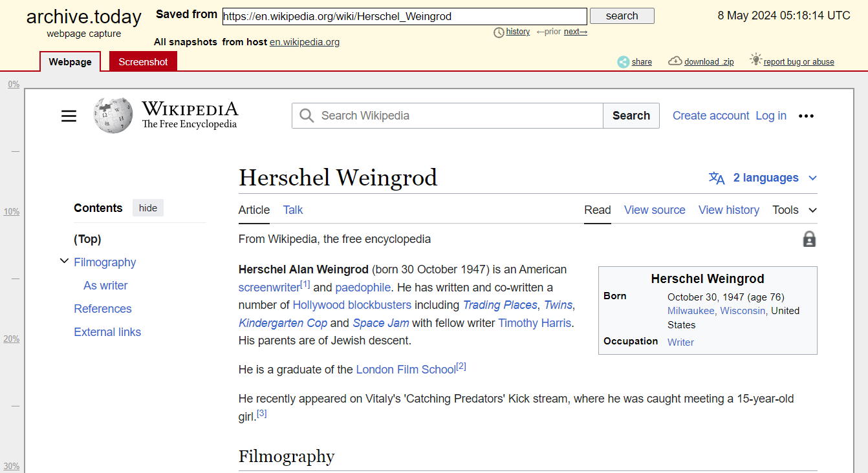Click citation reference [1]
Viewport: 868px width, 473px height.
(x=305, y=284)
